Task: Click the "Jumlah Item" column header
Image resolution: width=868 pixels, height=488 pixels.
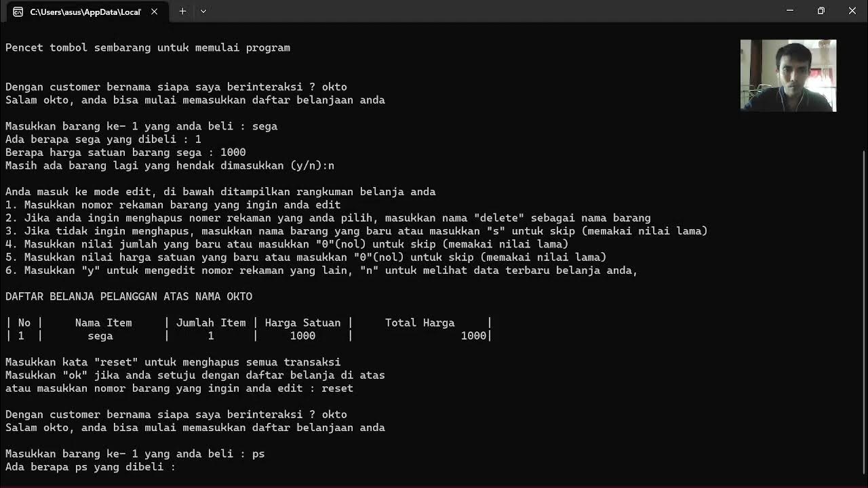Action: click(211, 323)
